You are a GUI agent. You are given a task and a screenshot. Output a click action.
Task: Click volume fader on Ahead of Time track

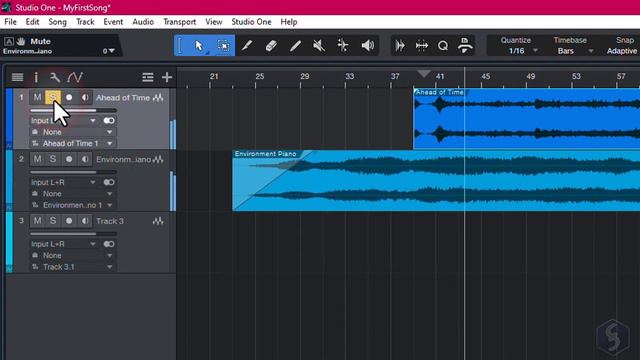click(73, 110)
